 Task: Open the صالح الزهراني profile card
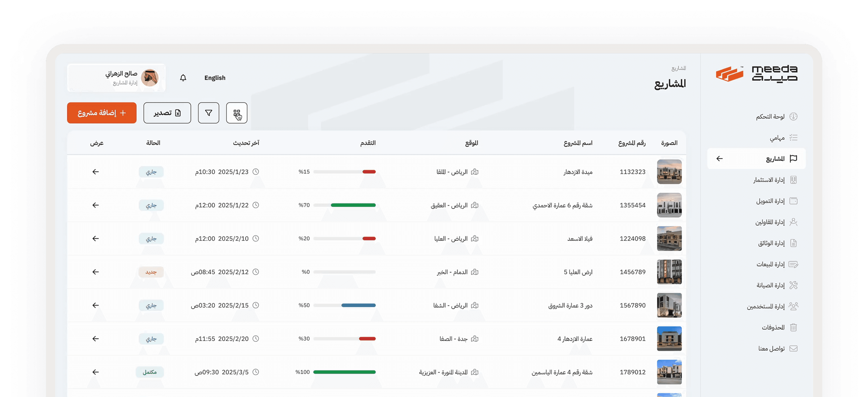coord(116,77)
